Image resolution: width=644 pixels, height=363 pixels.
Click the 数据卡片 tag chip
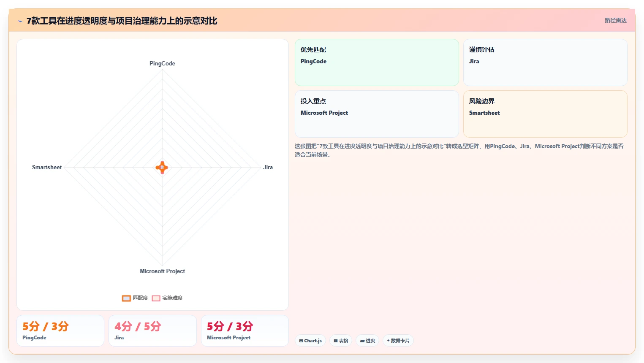click(398, 341)
